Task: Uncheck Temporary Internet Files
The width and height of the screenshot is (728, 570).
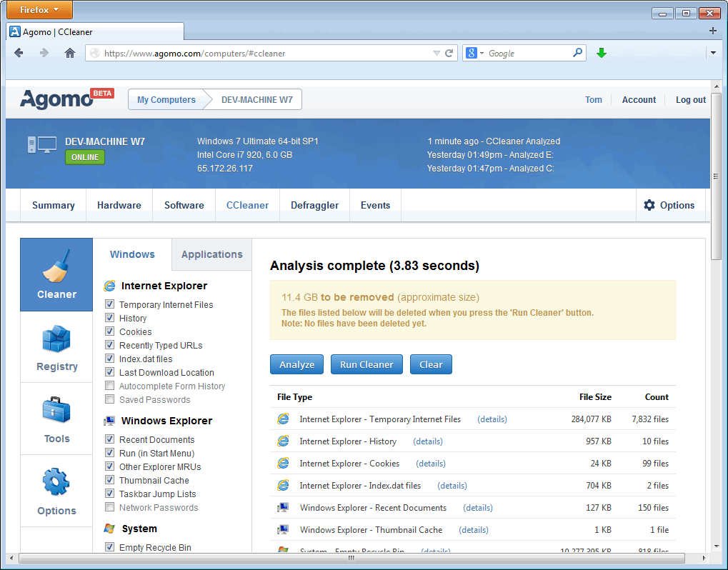Action: pyautogui.click(x=109, y=304)
